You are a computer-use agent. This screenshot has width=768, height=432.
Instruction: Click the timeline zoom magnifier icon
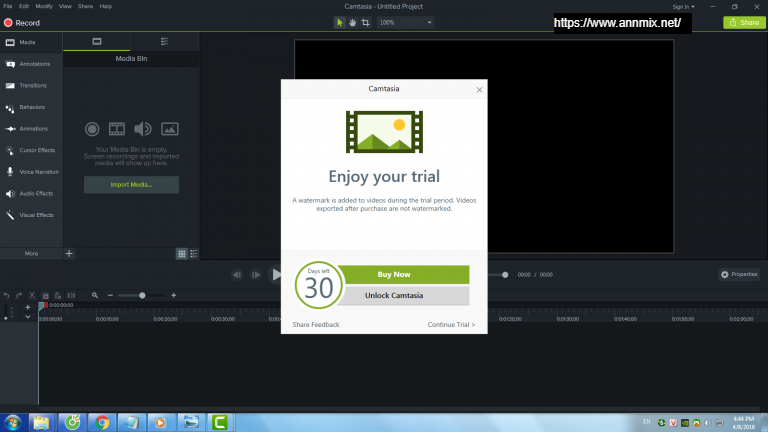(x=95, y=295)
